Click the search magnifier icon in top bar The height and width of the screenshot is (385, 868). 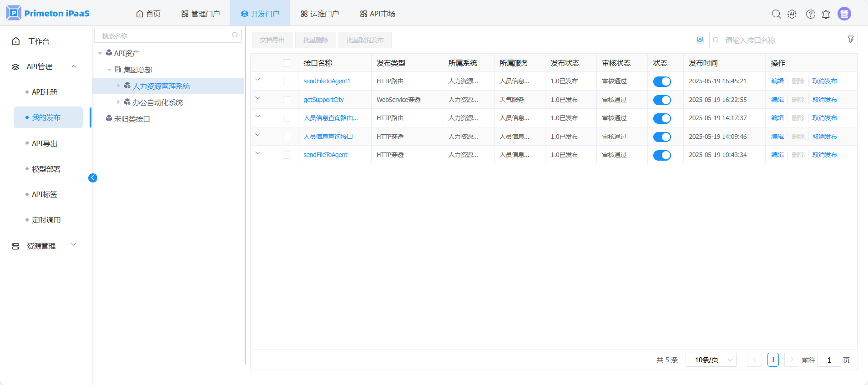(776, 14)
